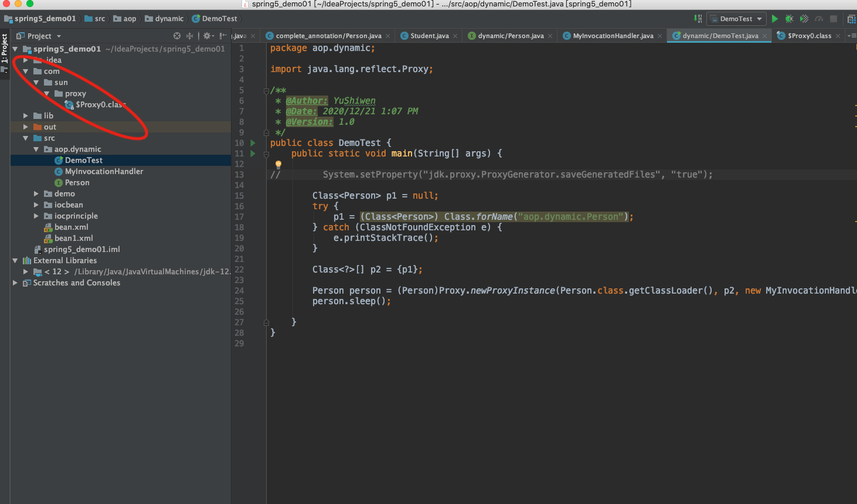The height and width of the screenshot is (504, 857).
Task: Hide the Project panel with hide icon
Action: point(223,36)
